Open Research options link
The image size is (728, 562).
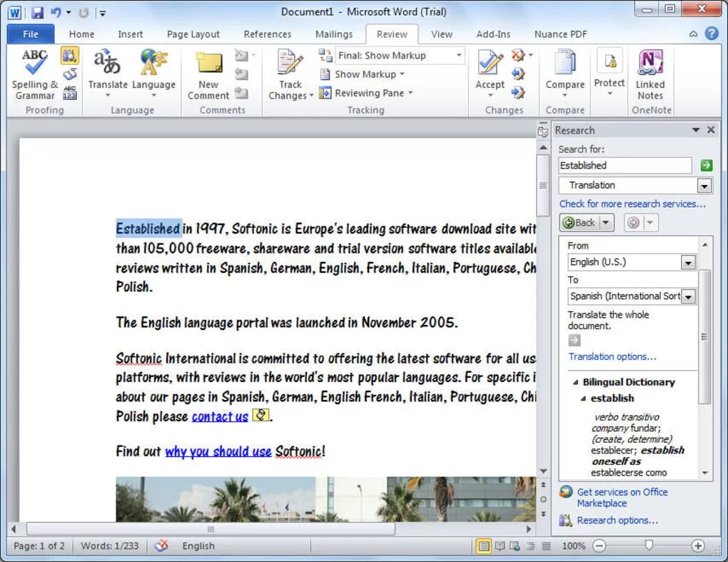coord(617,521)
